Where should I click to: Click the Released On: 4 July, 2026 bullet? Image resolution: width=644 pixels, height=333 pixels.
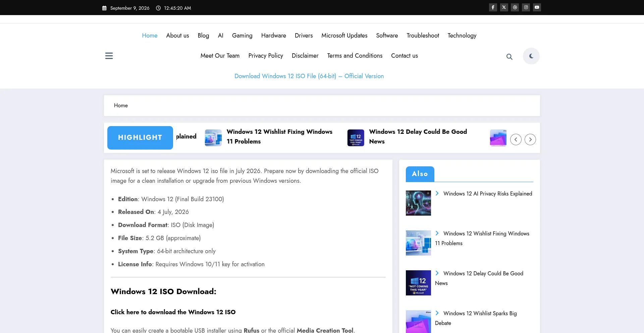point(153,212)
